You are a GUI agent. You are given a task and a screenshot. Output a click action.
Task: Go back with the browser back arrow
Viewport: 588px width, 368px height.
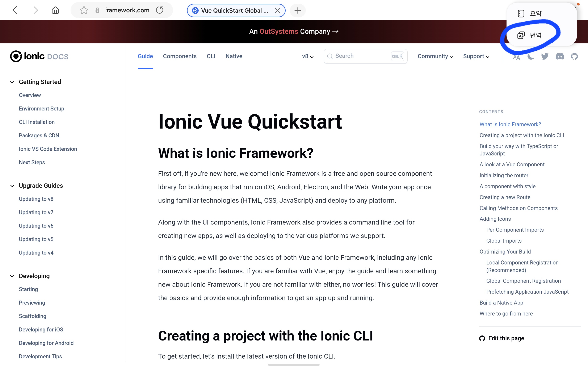click(x=15, y=10)
